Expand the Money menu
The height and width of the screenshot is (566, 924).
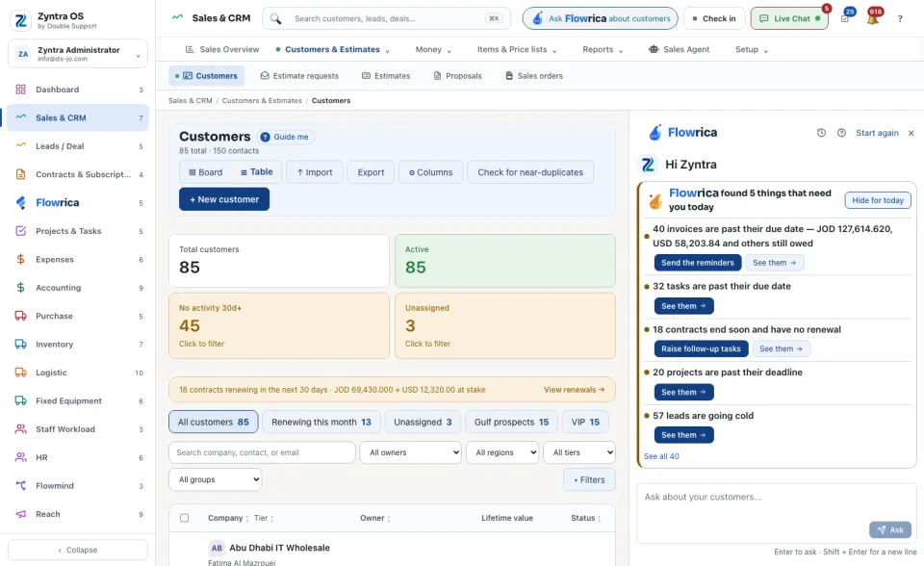tap(433, 49)
